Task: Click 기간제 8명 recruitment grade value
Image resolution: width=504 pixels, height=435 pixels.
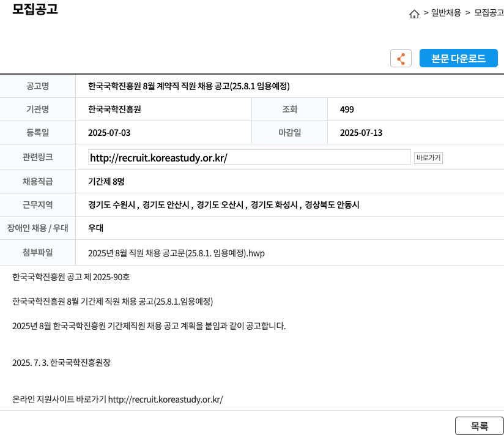Action: pyautogui.click(x=106, y=182)
